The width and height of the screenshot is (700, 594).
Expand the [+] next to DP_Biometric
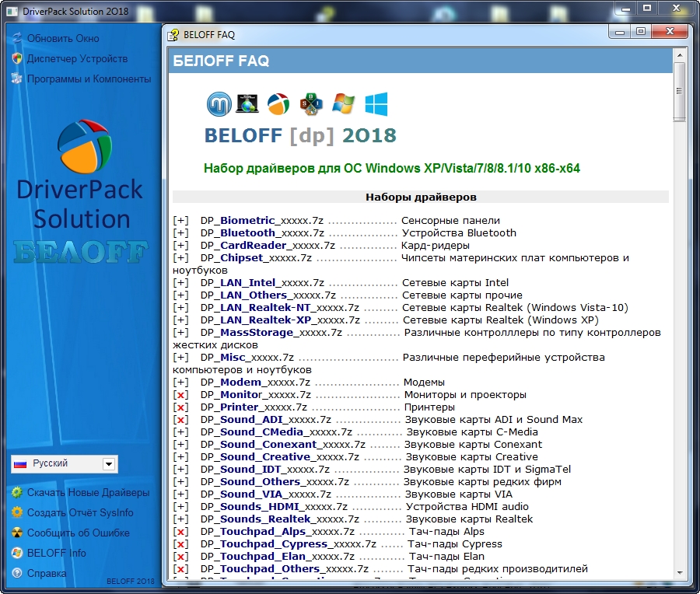[x=180, y=221]
